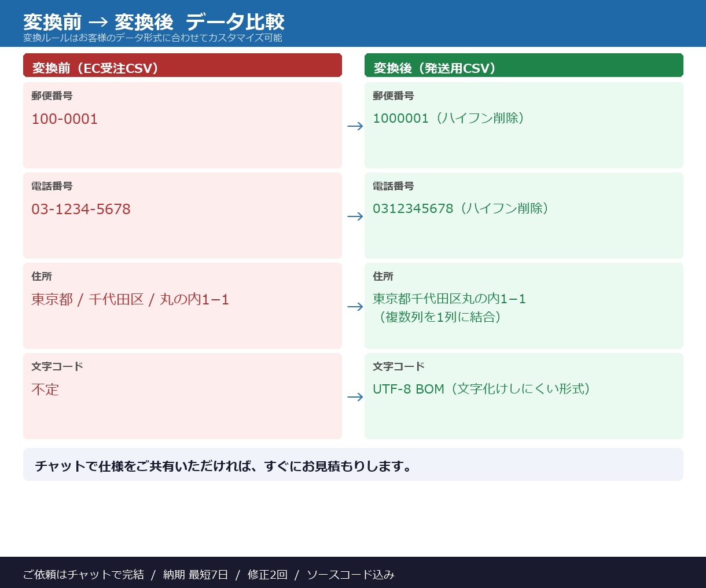Click the chat estimate message チャットで仕様をご共有いただければ

[x=223, y=466]
